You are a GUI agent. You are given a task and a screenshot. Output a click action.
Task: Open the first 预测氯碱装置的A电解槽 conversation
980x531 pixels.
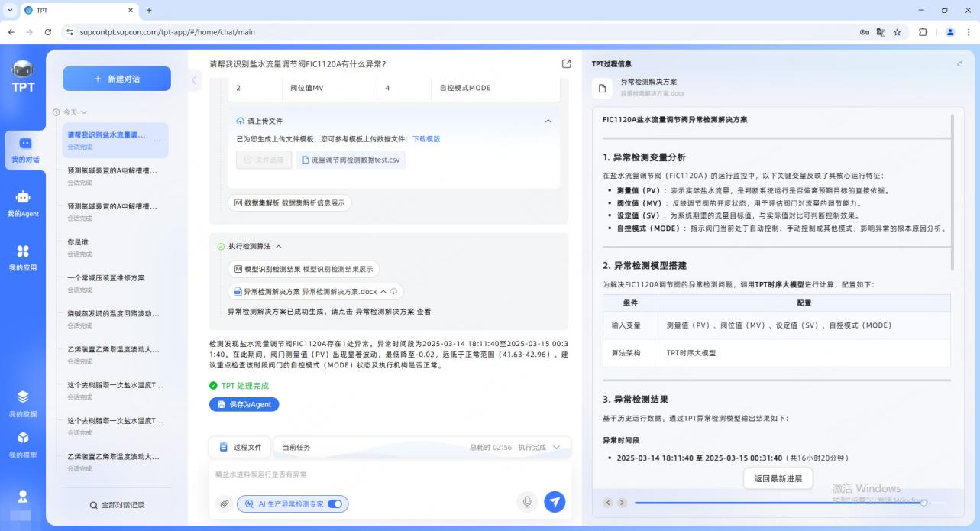115,176
